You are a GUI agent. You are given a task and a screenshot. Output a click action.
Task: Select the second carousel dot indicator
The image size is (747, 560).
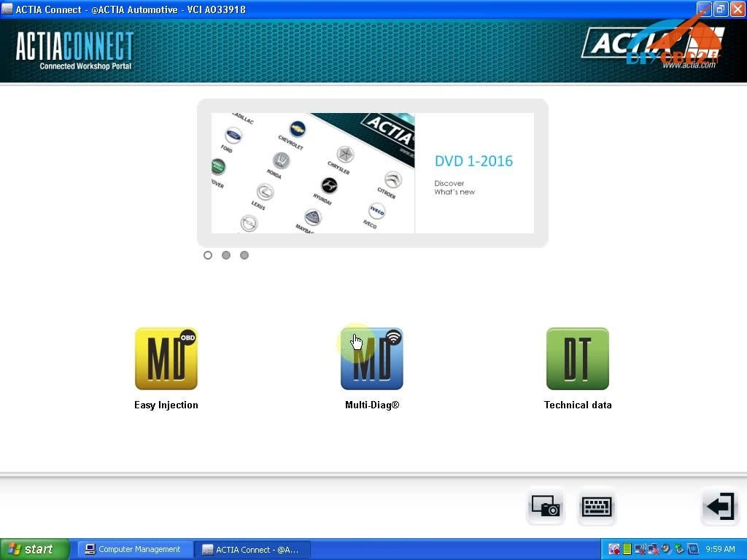coord(226,255)
